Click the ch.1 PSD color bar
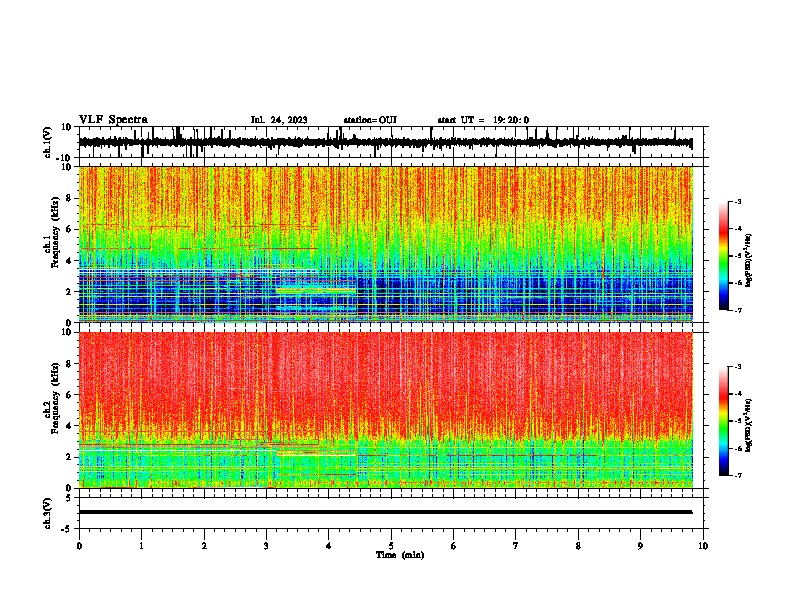Screen dimensions: 792x612 click(x=723, y=256)
